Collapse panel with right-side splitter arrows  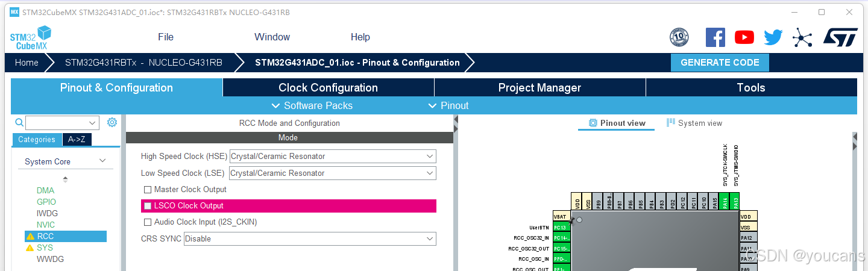point(854,142)
